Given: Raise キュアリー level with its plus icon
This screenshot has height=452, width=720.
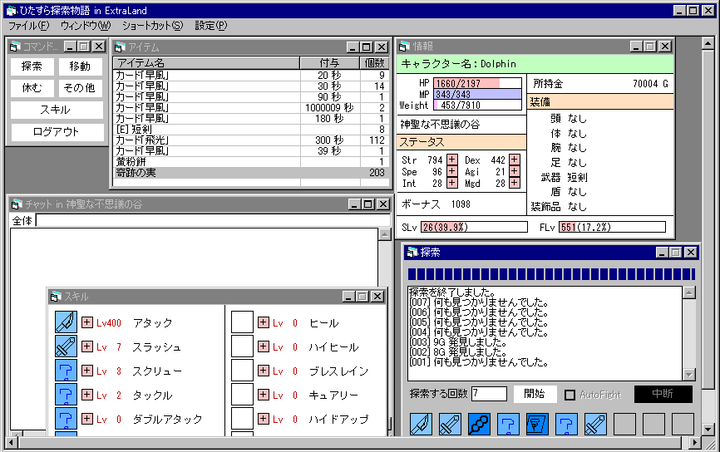Looking at the screenshot, I should (263, 394).
